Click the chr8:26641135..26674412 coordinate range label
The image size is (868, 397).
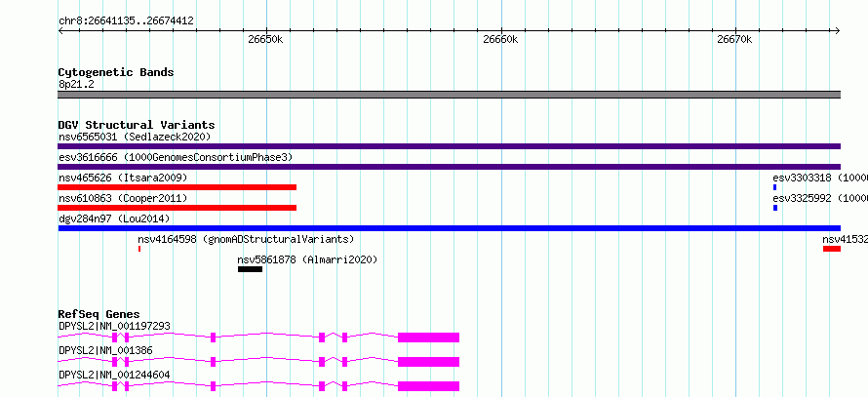coord(126,21)
